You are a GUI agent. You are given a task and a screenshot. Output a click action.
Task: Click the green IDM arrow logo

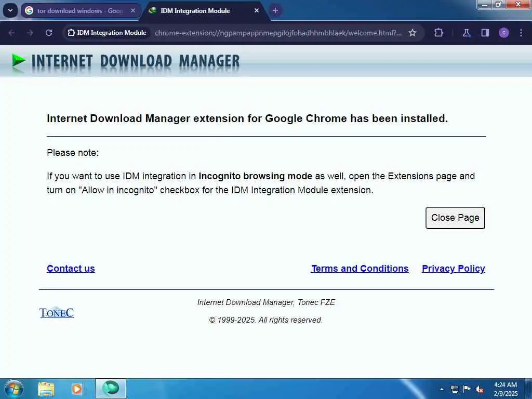pos(18,61)
